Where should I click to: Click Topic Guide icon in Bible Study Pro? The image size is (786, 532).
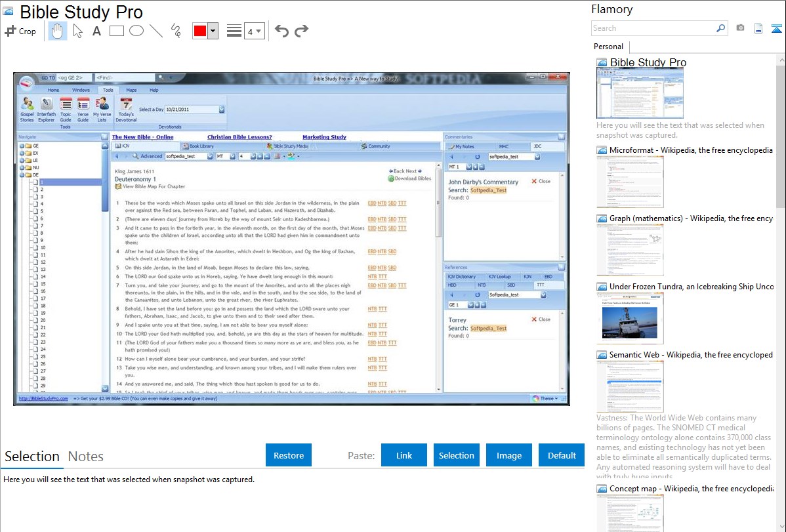[66, 110]
